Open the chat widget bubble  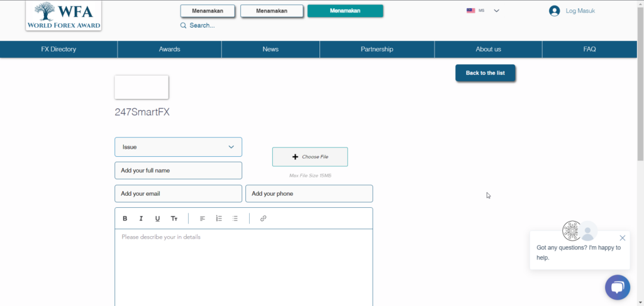point(618,287)
